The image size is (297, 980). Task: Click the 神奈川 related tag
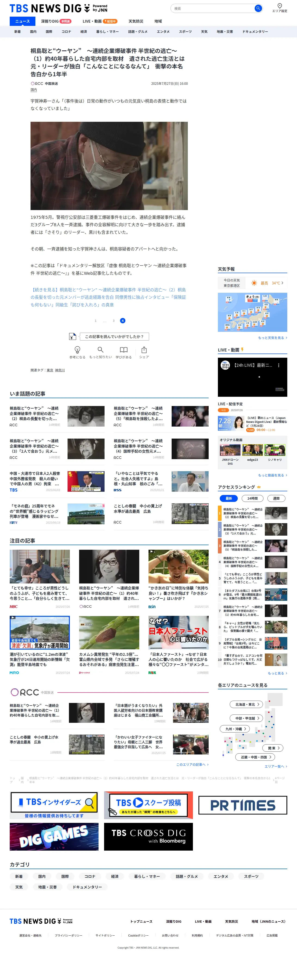point(60,370)
